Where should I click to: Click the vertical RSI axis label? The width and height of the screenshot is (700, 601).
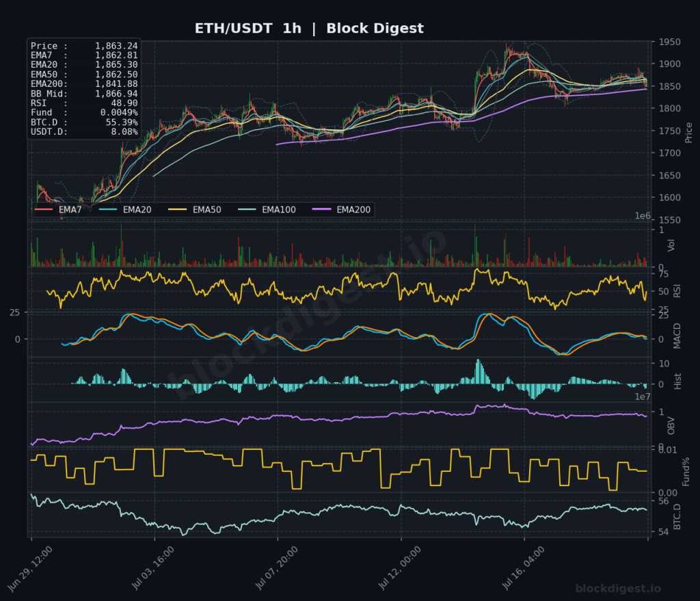tap(677, 291)
